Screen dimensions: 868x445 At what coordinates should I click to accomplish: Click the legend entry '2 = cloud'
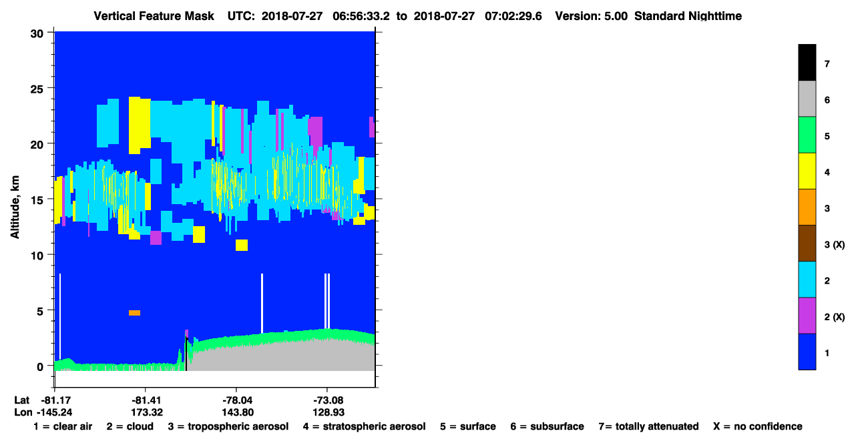click(130, 426)
